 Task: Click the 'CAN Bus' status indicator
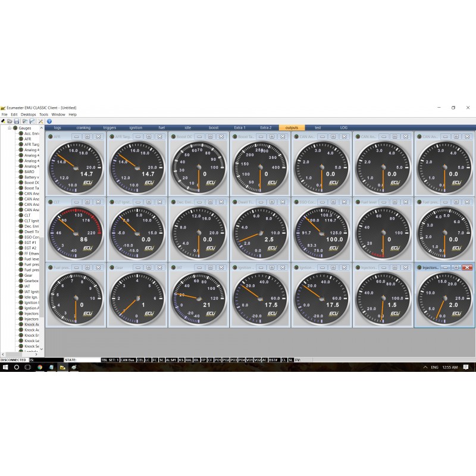point(127,360)
